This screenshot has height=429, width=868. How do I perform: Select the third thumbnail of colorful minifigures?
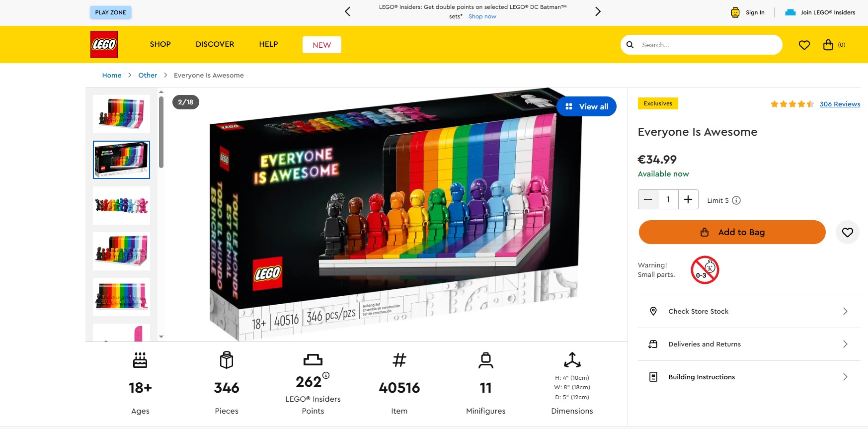click(x=121, y=205)
